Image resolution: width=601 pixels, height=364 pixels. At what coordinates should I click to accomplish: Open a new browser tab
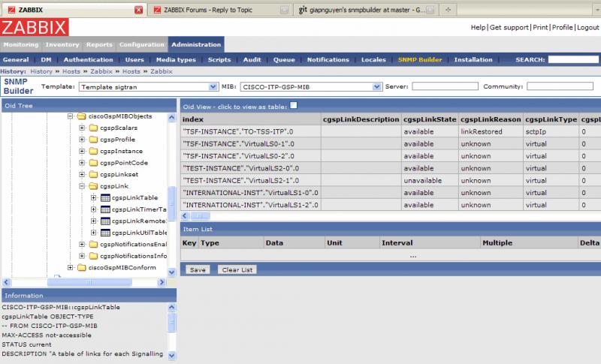[x=448, y=10]
